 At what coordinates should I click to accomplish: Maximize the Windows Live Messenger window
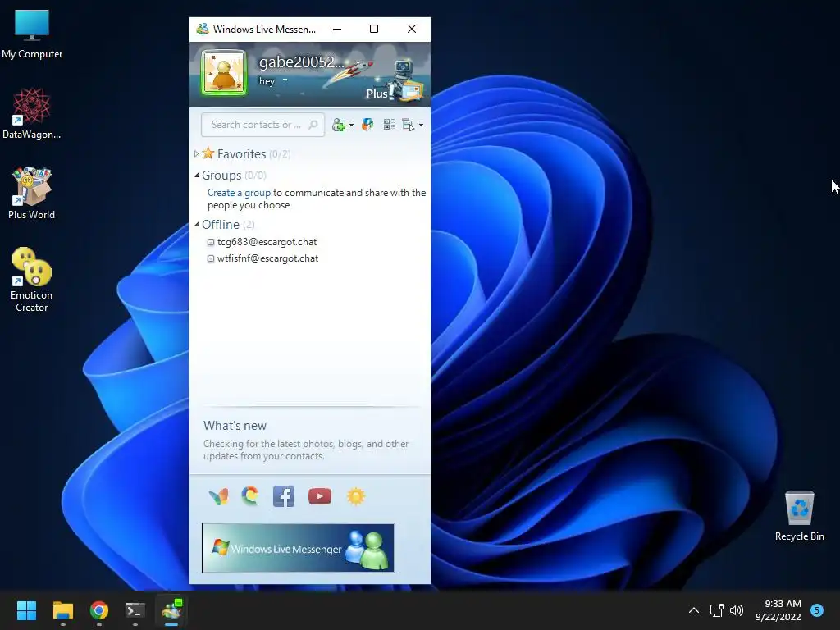point(374,29)
